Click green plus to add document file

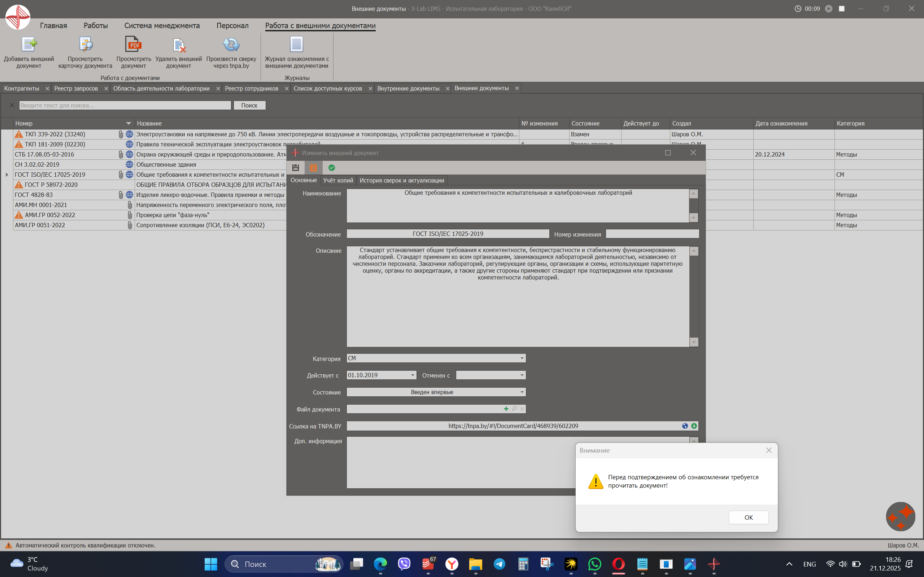click(506, 409)
